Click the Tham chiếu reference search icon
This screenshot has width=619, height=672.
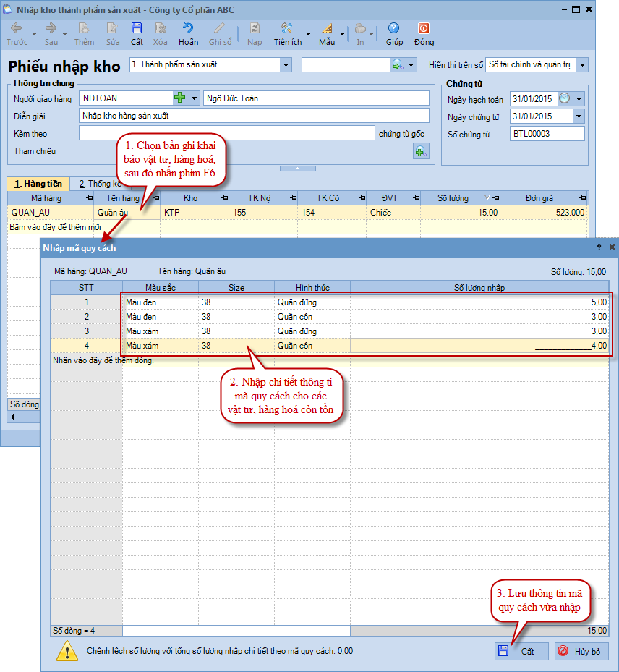point(420,150)
